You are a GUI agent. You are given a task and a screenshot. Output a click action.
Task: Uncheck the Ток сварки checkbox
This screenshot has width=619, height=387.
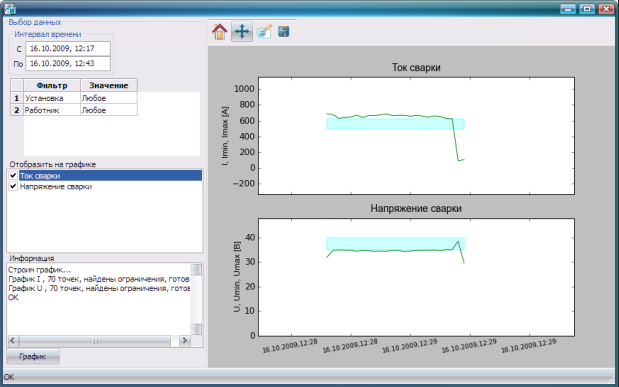coord(13,175)
